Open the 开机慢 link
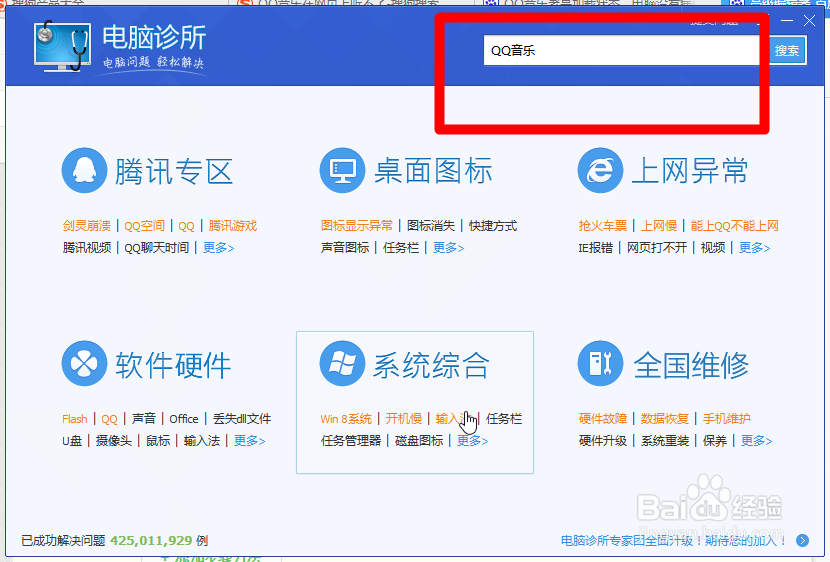 pos(403,419)
